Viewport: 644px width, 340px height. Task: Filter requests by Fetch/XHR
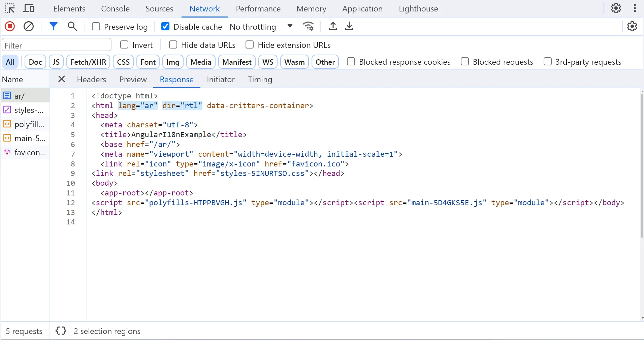coord(88,62)
